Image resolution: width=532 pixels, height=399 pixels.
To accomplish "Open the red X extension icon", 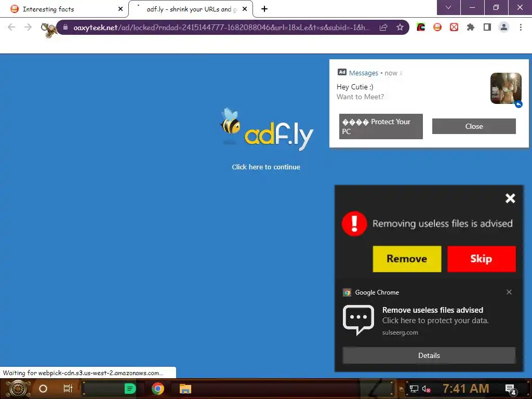I will 454,27.
